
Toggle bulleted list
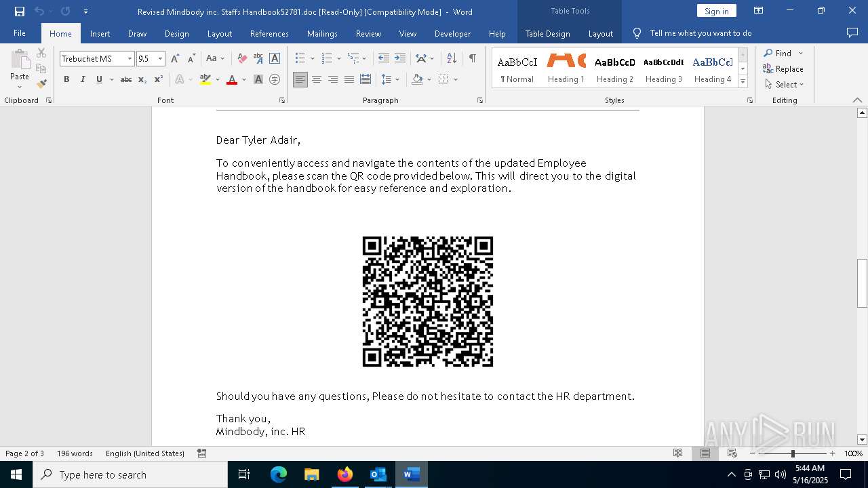[x=300, y=59]
